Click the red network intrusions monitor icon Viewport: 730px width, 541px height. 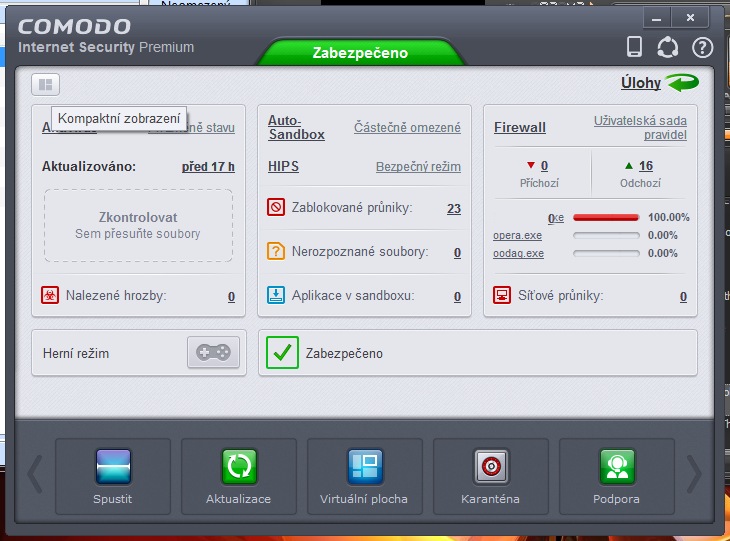502,295
